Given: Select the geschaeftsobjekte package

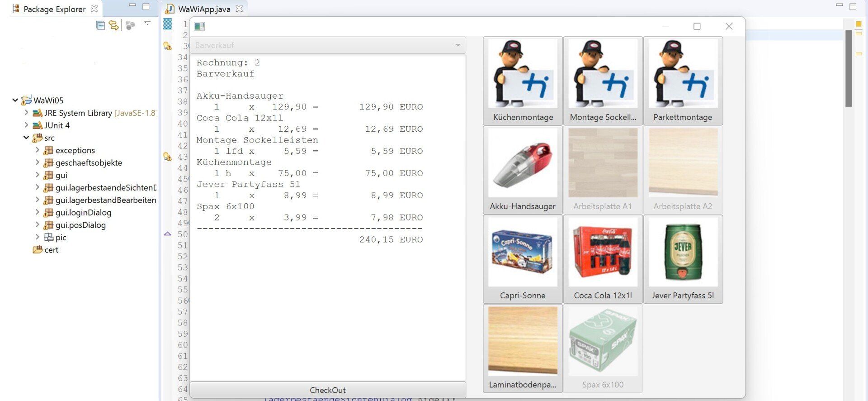Looking at the screenshot, I should tap(89, 163).
